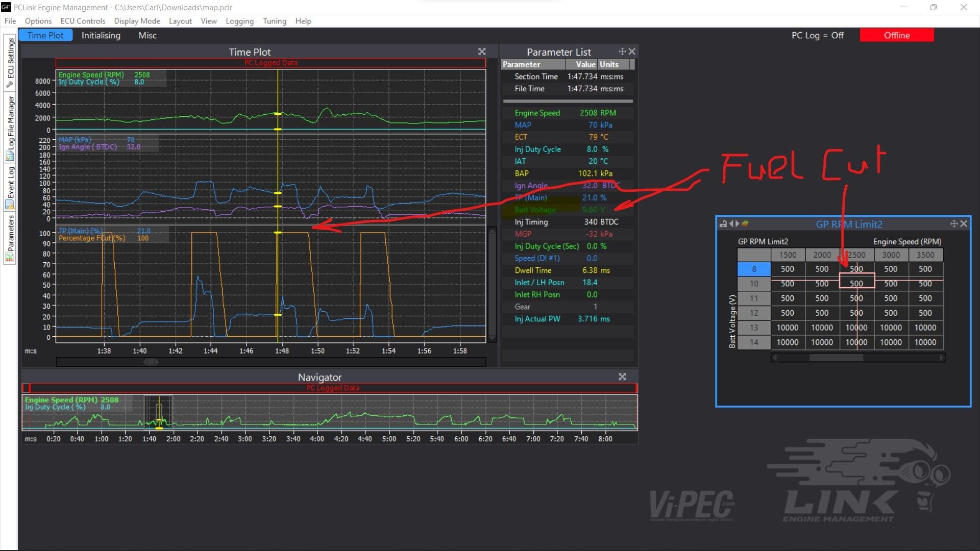Click the previous-table left arrow in GP RPM Limit2
The image size is (980, 551).
[x=731, y=224]
